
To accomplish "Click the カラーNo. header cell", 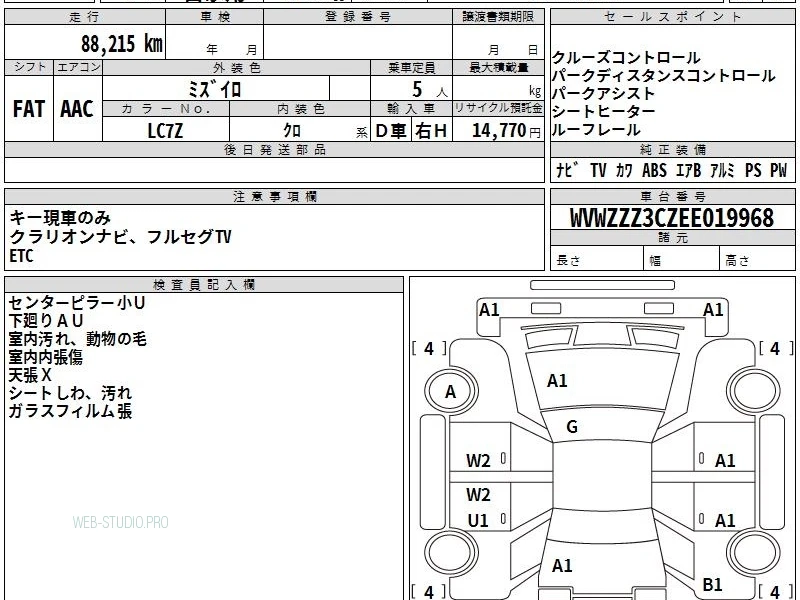I will [x=166, y=109].
